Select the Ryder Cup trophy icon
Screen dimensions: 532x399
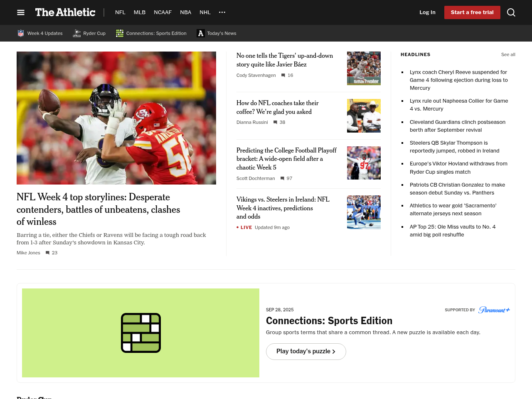[x=76, y=33]
